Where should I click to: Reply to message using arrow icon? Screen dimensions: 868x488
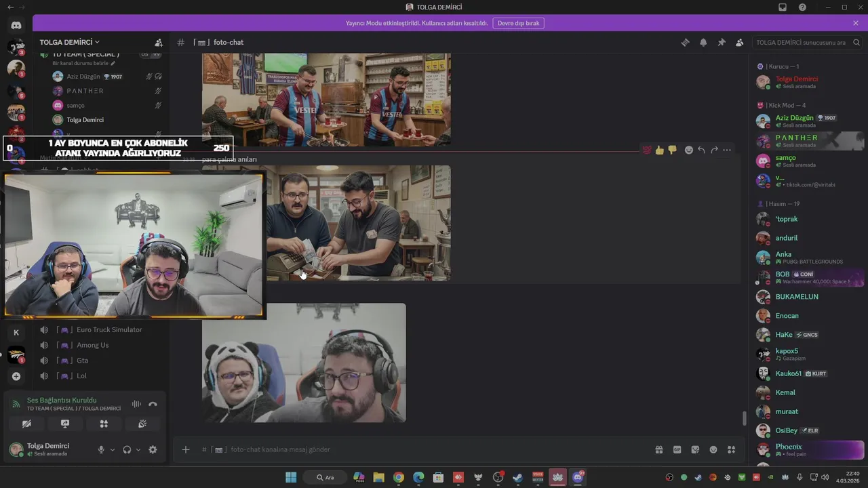(x=701, y=150)
